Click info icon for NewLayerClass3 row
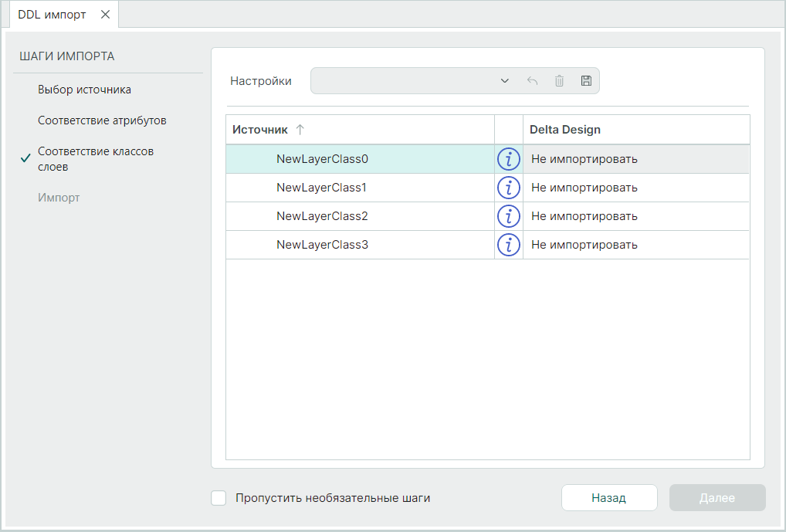786x532 pixels. [x=508, y=245]
